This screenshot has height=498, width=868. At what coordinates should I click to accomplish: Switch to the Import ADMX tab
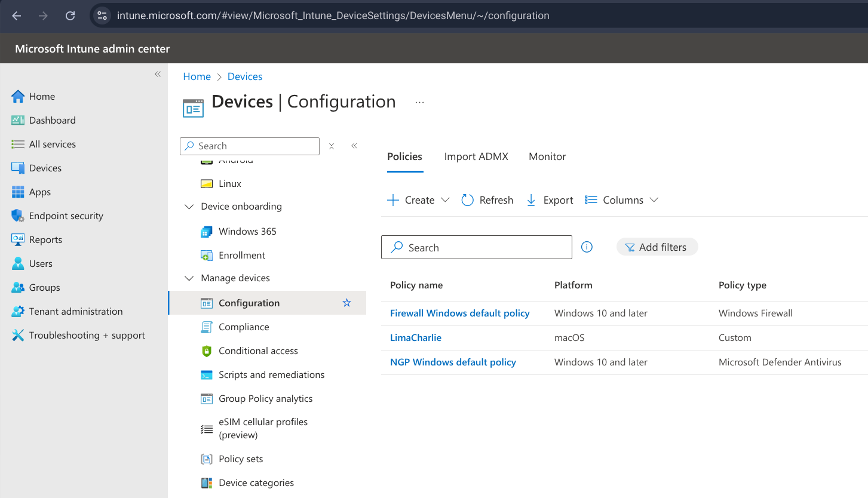click(x=476, y=156)
